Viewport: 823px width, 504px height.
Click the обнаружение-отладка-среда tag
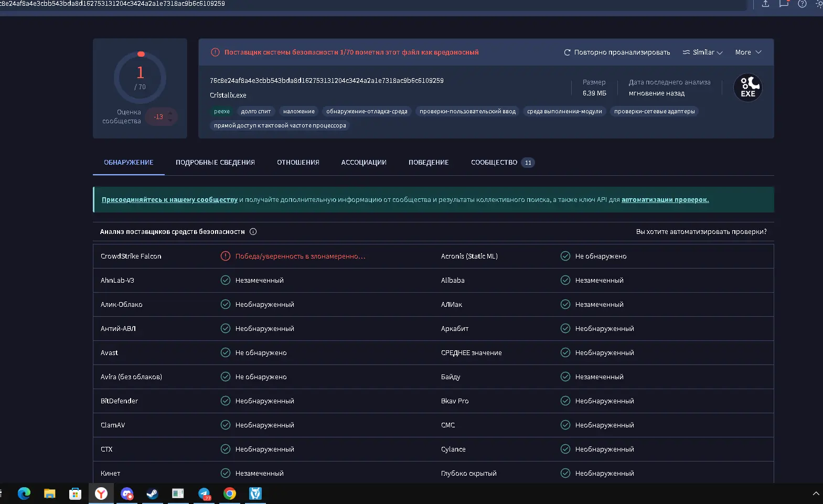coord(367,111)
